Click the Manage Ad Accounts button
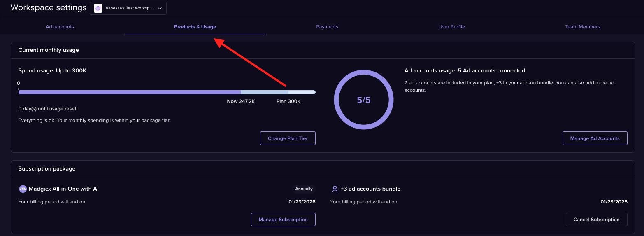The width and height of the screenshot is (644, 236). [595, 138]
